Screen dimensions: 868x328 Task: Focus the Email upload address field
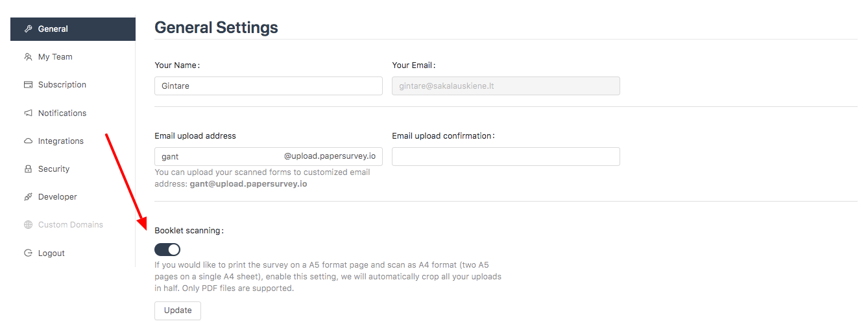[x=269, y=156]
